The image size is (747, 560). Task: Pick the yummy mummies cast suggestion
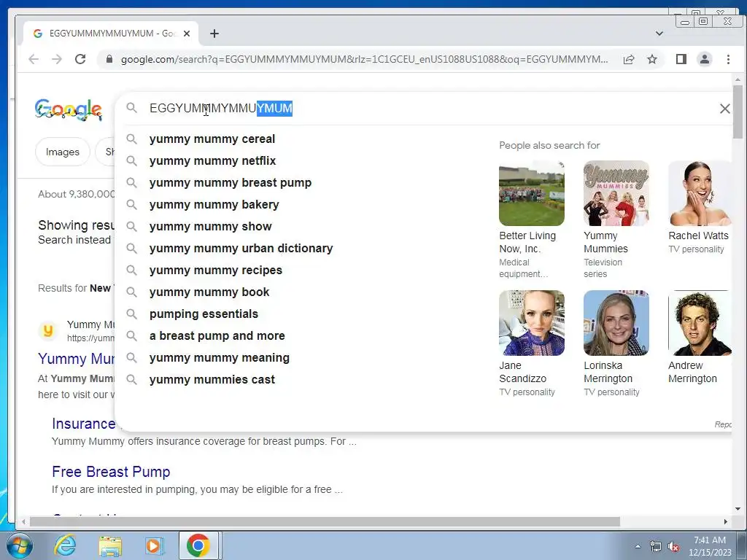[212, 380]
